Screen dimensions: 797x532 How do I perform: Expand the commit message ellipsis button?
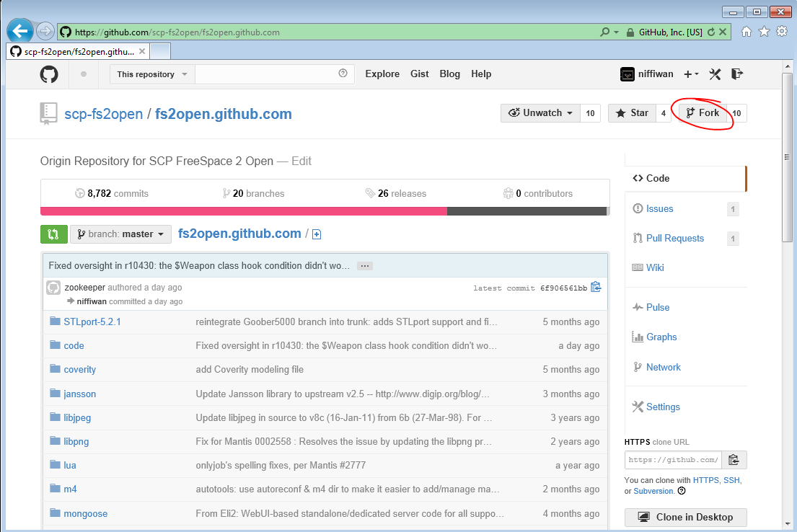point(365,266)
